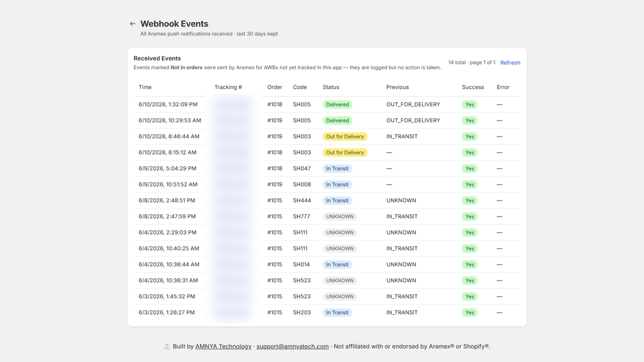Go back using the arrow next to Webhook Events
Viewport: 644px width, 362px height.
[132, 24]
